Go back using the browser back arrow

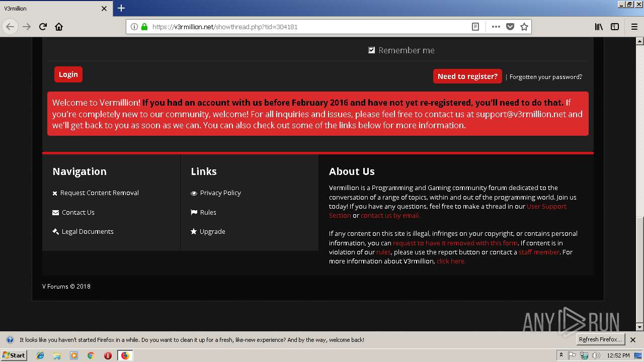click(10, 27)
